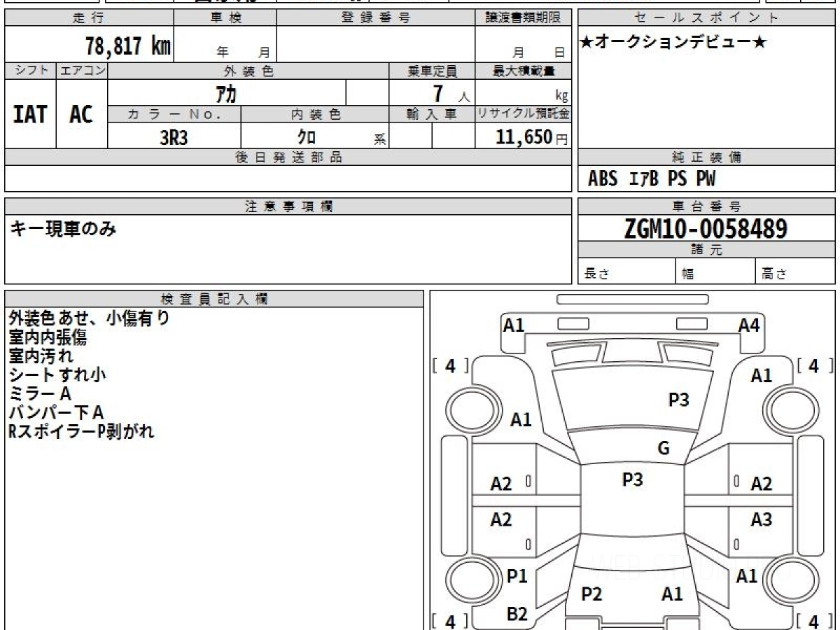Select the 輸入車 header cell

(432, 115)
